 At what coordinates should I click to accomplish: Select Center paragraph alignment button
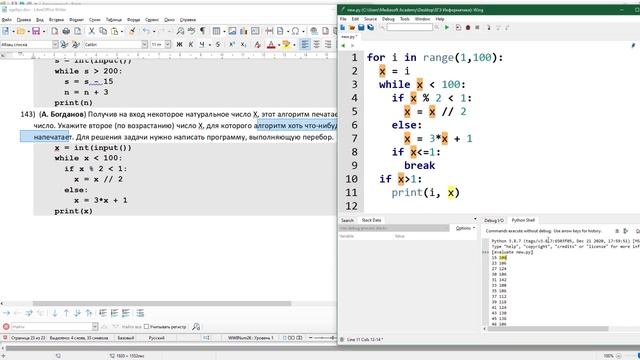[x=316, y=44]
